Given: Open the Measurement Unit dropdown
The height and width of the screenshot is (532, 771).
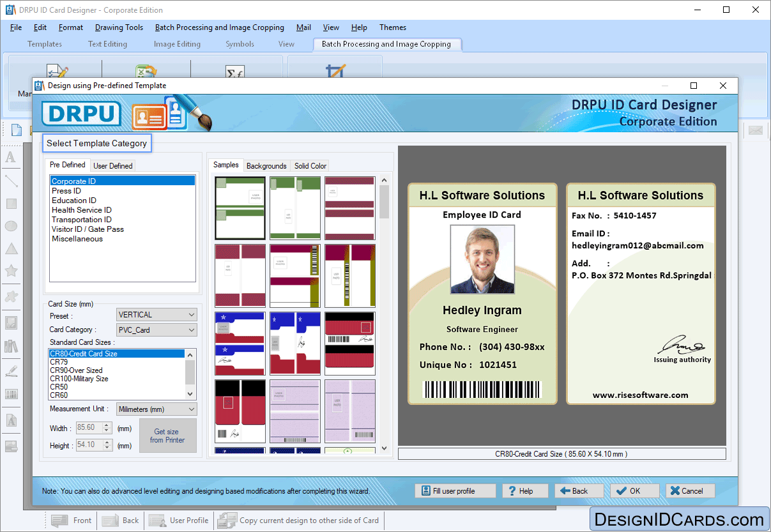Looking at the screenshot, I should click(156, 409).
